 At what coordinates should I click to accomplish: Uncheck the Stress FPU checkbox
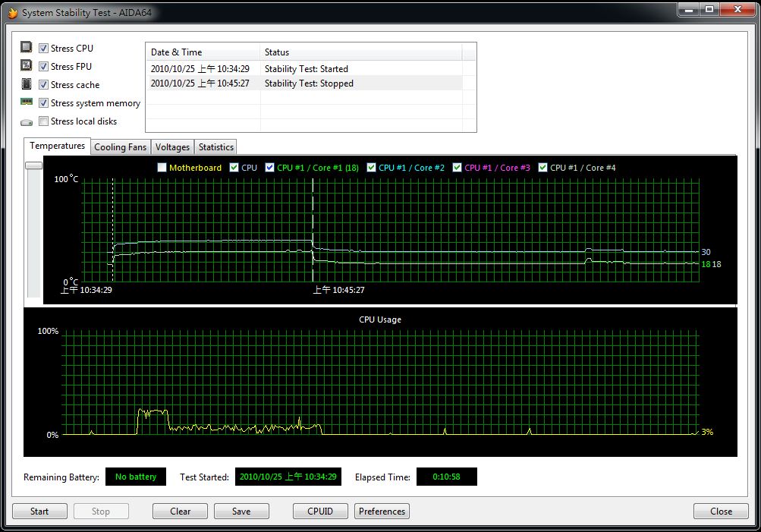[44, 67]
